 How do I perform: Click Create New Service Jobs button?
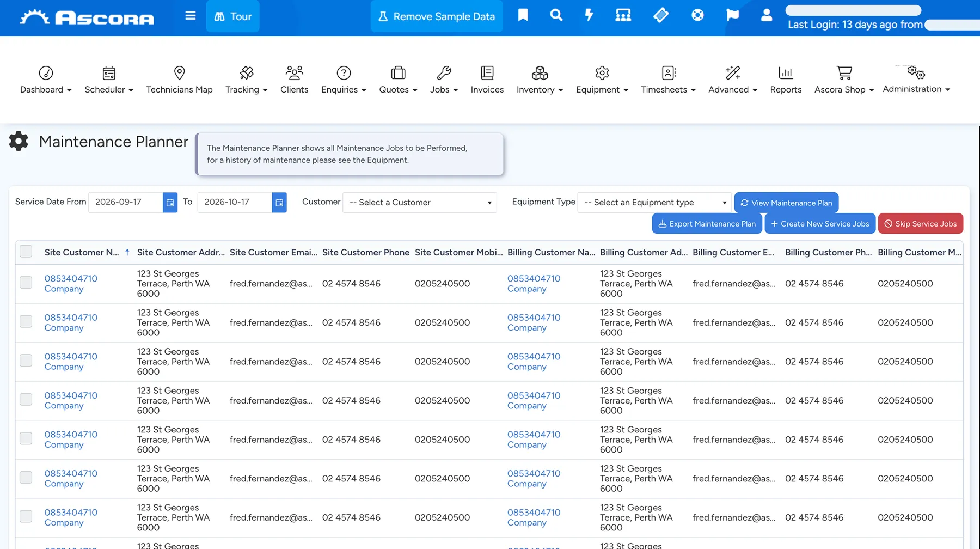tap(820, 224)
